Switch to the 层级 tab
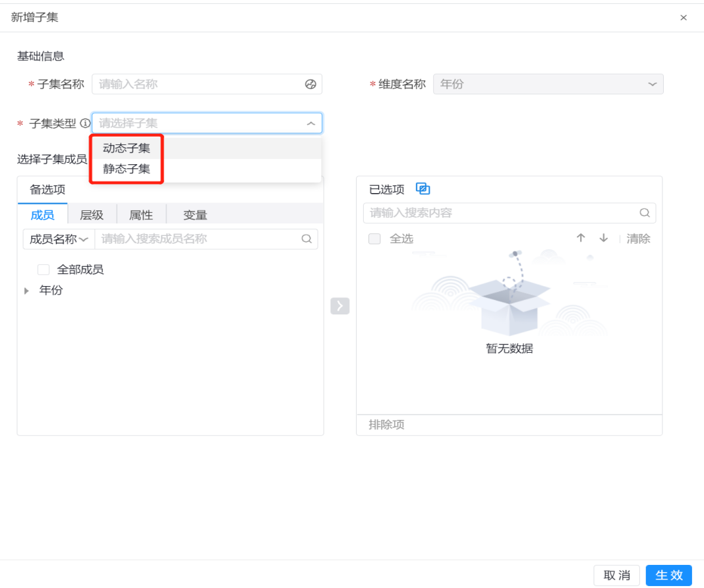 click(92, 215)
